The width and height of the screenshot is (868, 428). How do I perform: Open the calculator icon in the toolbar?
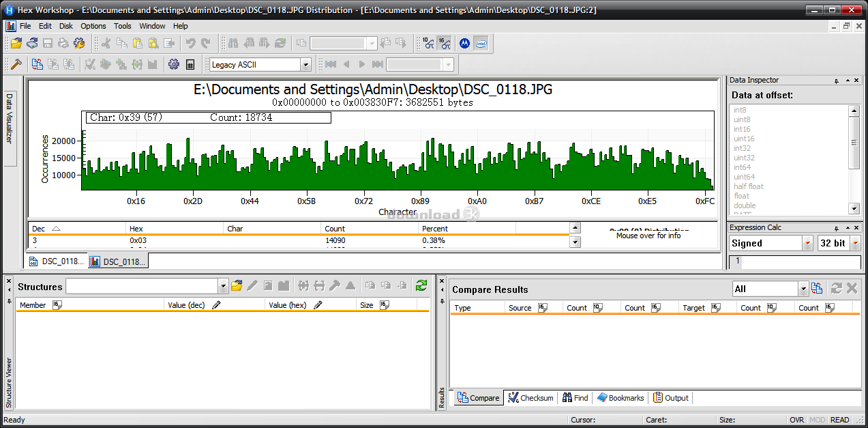(190, 64)
